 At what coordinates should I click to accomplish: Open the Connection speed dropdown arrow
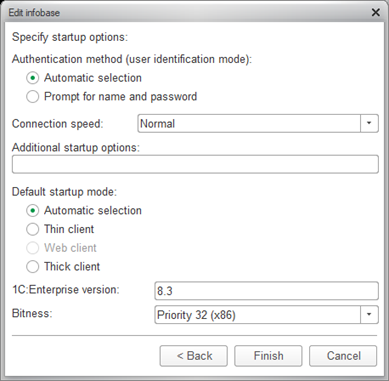[x=369, y=123]
